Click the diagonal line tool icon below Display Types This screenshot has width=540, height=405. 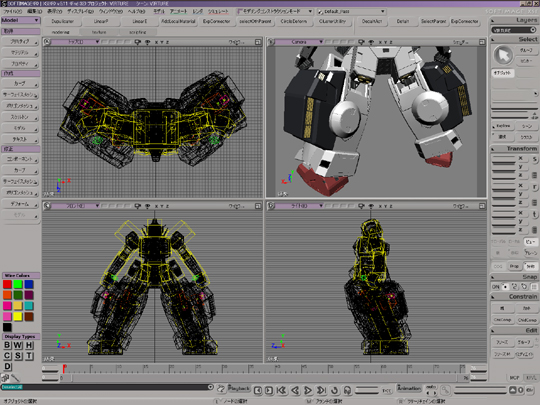pyautogui.click(x=15, y=378)
